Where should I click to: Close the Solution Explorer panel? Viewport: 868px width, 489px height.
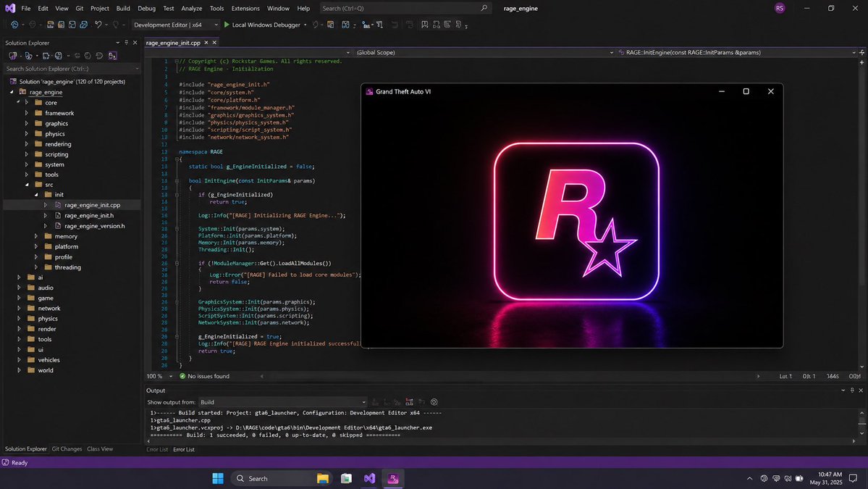coord(135,43)
